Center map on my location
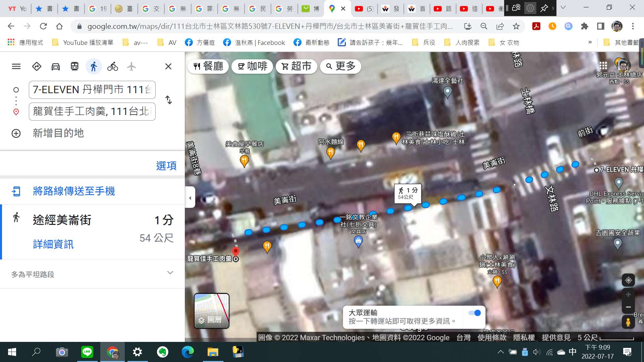Screen dimensions: 644x362 coord(629,280)
